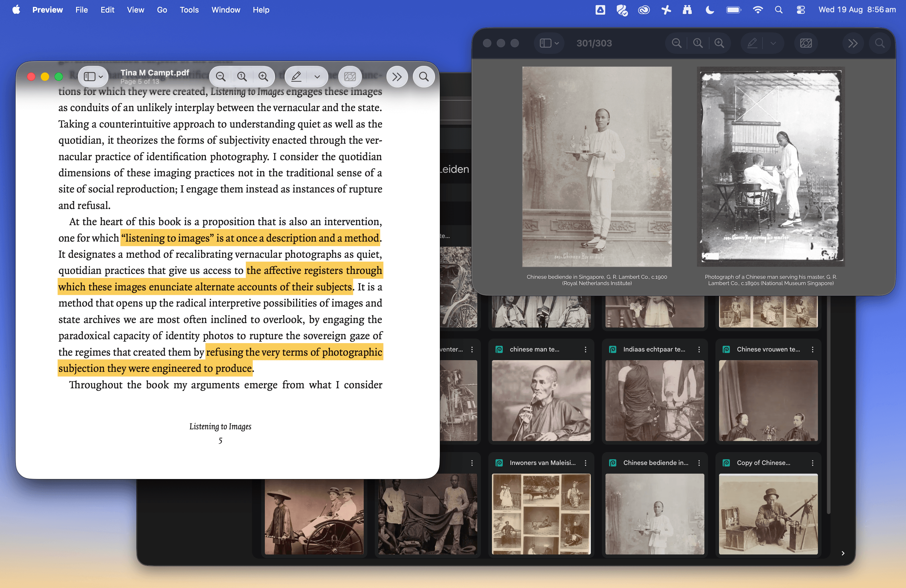The width and height of the screenshot is (906, 588).
Task: Select Markup pen in the 301/303 window
Action: 752,43
